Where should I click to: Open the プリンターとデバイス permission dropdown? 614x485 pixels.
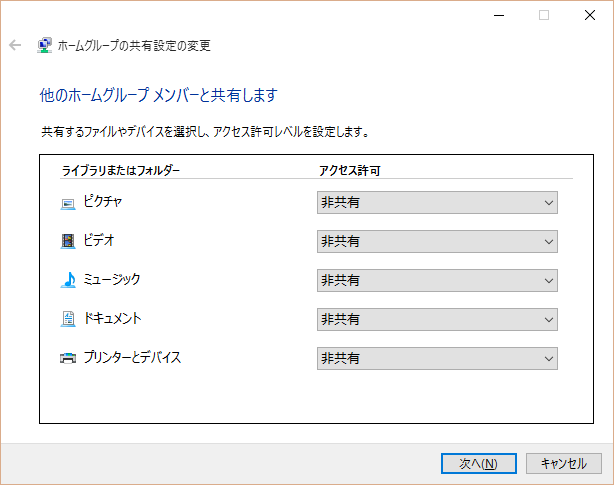tap(436, 357)
